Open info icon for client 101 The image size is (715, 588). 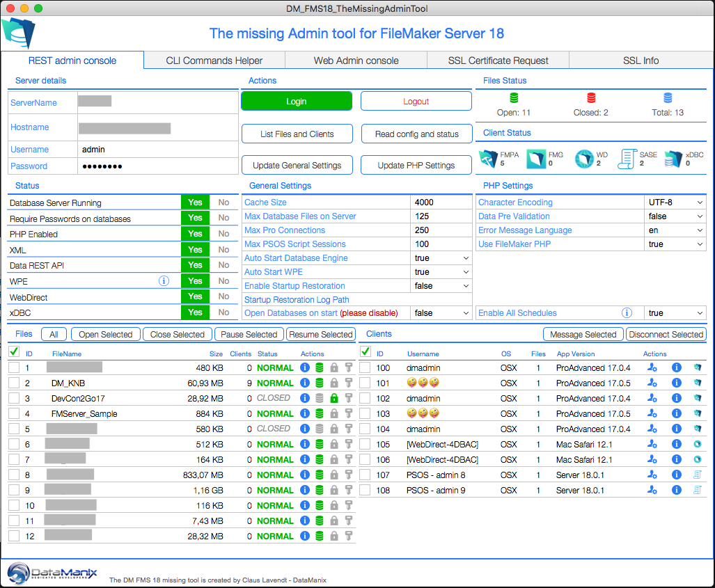(x=676, y=383)
